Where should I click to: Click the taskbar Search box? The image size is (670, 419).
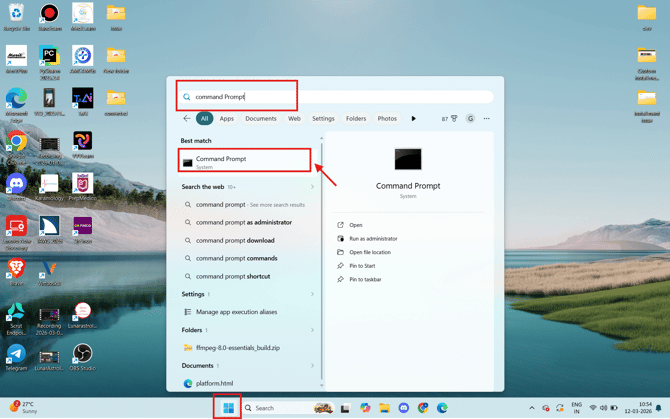coord(288,408)
